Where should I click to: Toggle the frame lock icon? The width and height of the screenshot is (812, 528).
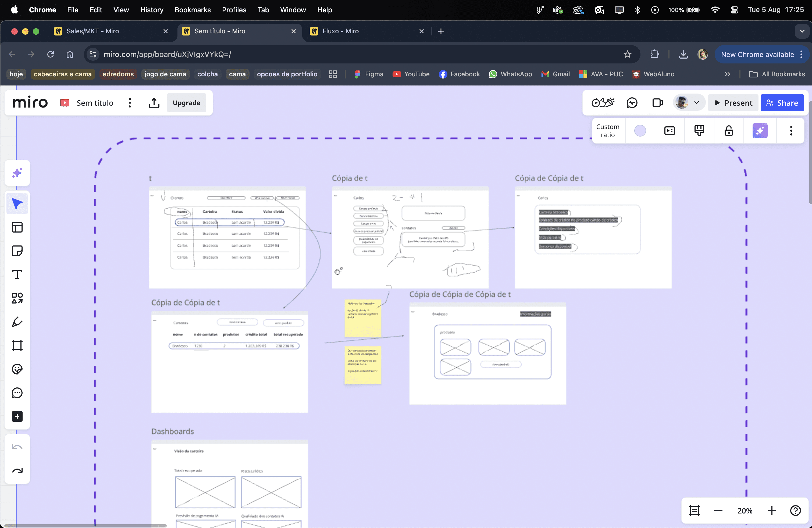(729, 131)
